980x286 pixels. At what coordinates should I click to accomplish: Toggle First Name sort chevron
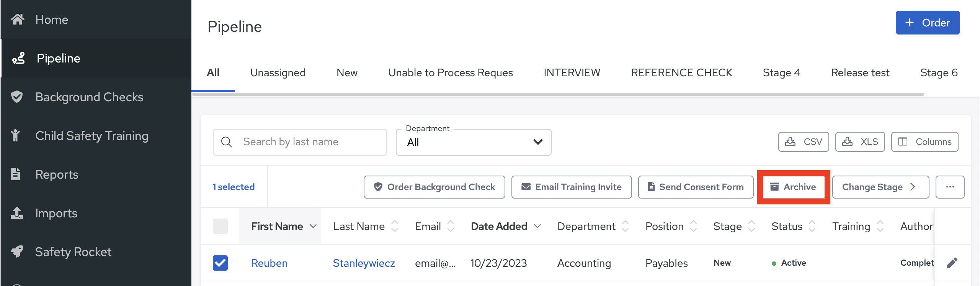tap(313, 226)
